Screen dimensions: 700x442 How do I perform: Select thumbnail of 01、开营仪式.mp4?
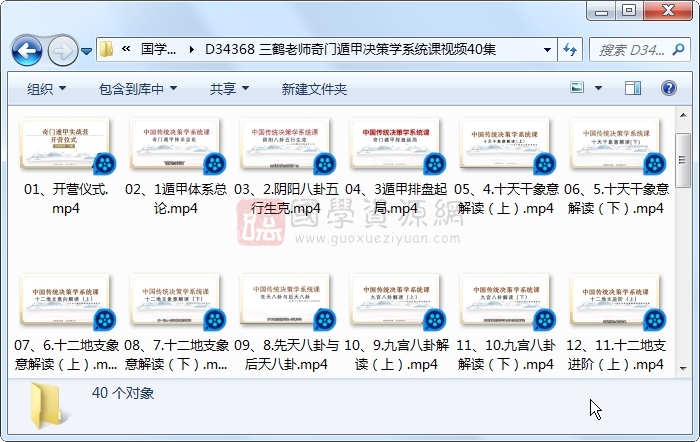65,143
